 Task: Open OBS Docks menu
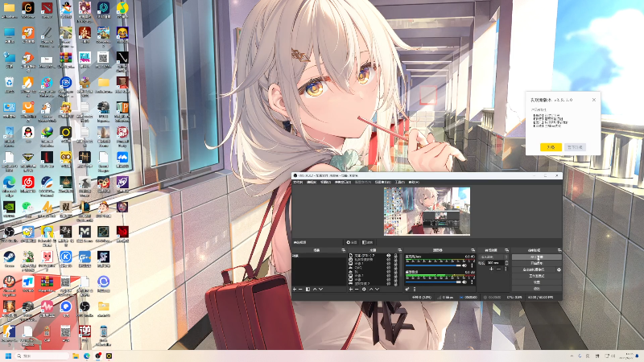(x=343, y=182)
